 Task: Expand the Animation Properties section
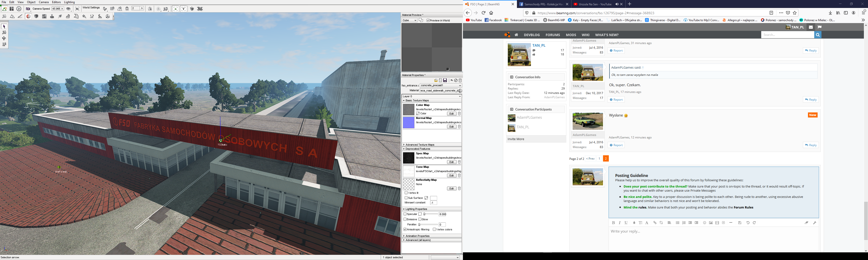(432, 236)
